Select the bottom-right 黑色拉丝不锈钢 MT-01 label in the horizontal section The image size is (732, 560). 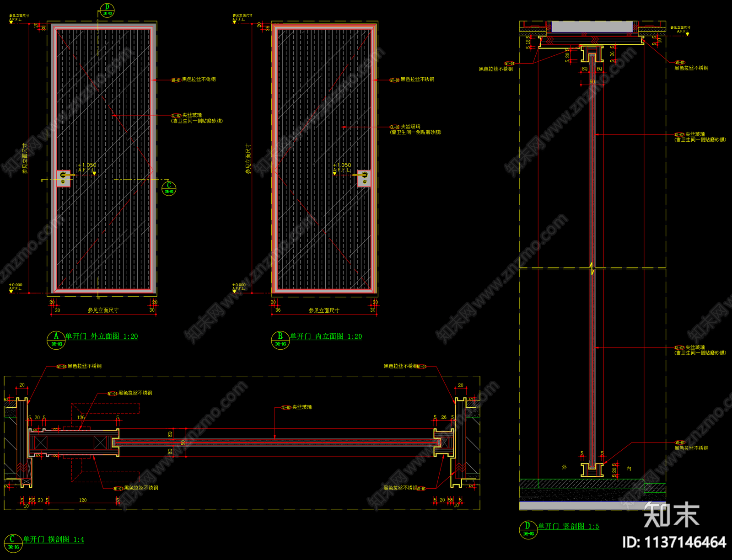(x=405, y=488)
